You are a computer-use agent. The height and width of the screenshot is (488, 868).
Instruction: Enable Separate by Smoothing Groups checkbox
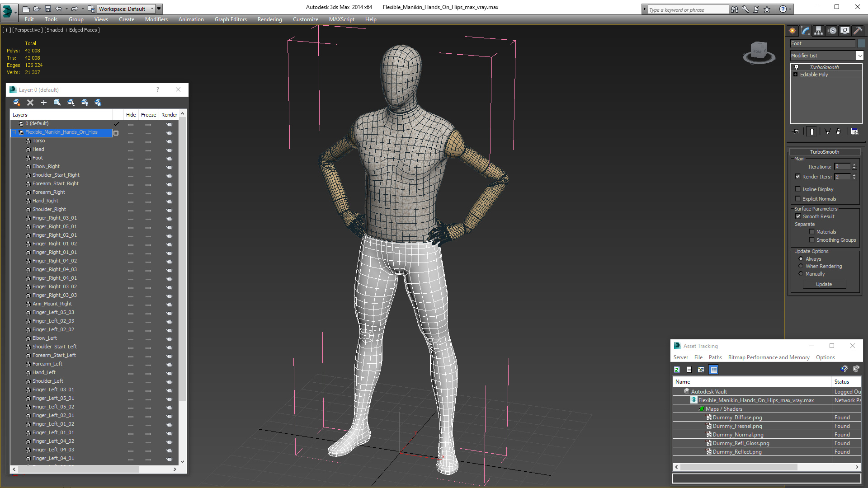coord(812,240)
